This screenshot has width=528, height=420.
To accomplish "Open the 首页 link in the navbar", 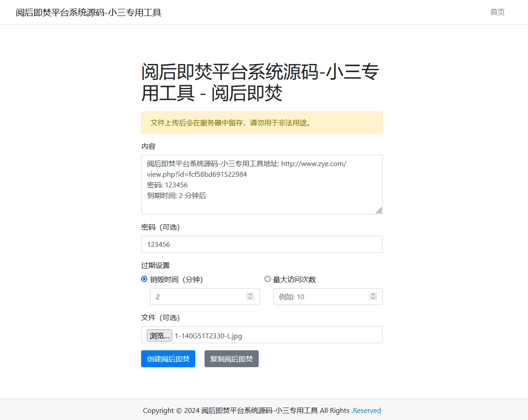I will coord(497,12).
